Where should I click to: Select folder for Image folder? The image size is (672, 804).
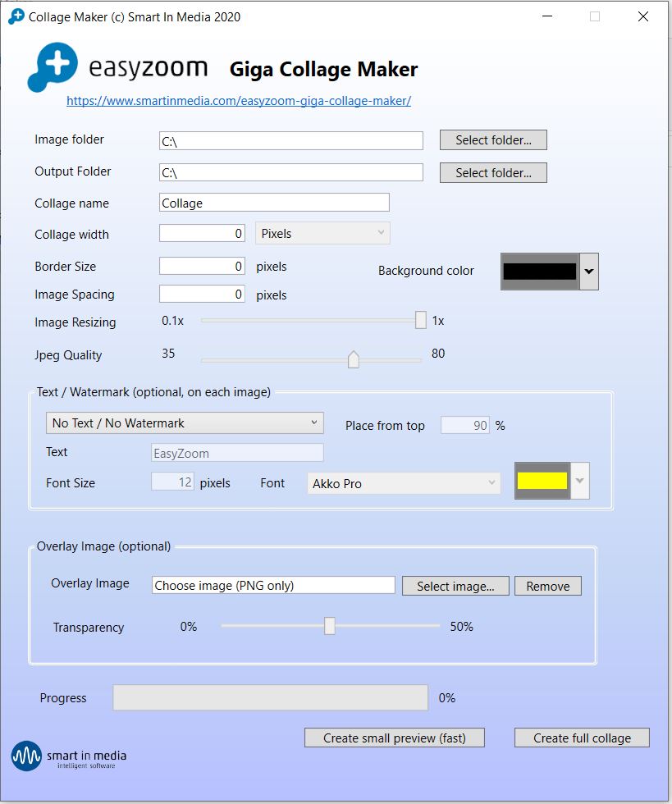click(493, 140)
